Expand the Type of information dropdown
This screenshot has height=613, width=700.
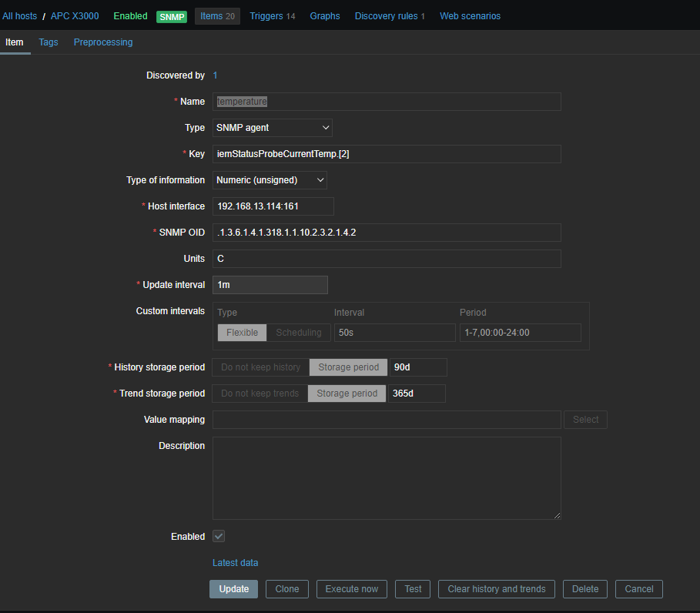click(270, 180)
